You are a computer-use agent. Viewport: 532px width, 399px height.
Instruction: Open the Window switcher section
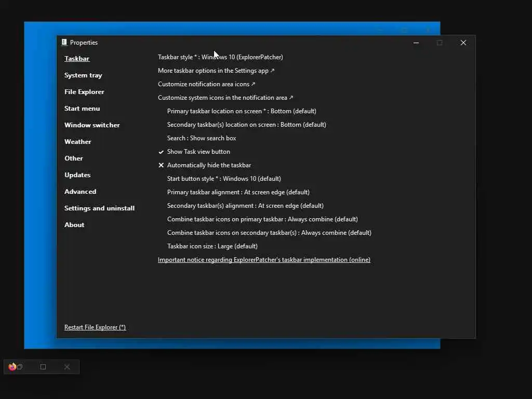coord(92,125)
